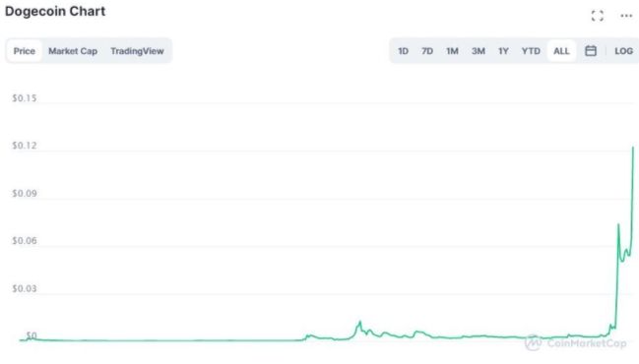
Task: Switch to the Market Cap tab
Action: point(73,51)
